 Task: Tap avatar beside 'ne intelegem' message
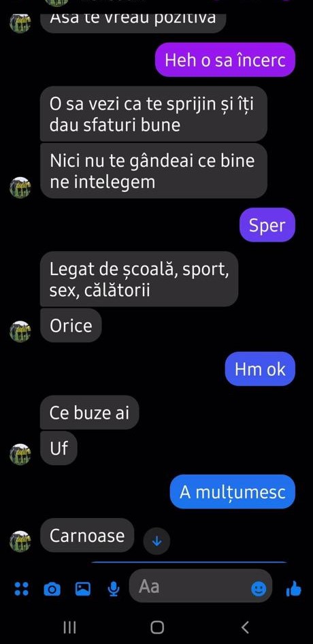pyautogui.click(x=20, y=187)
